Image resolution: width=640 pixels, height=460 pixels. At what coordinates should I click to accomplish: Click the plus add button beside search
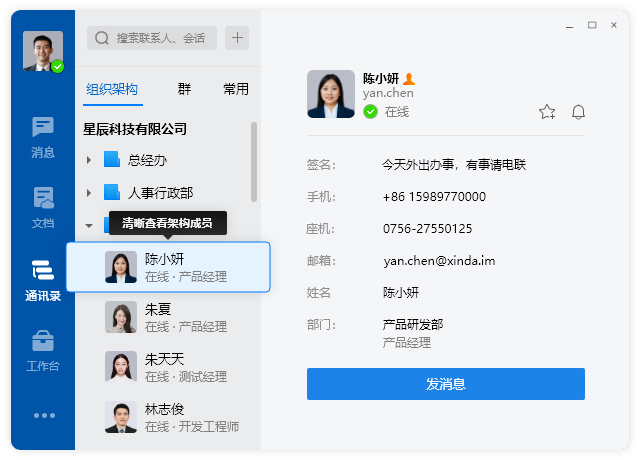click(x=237, y=38)
